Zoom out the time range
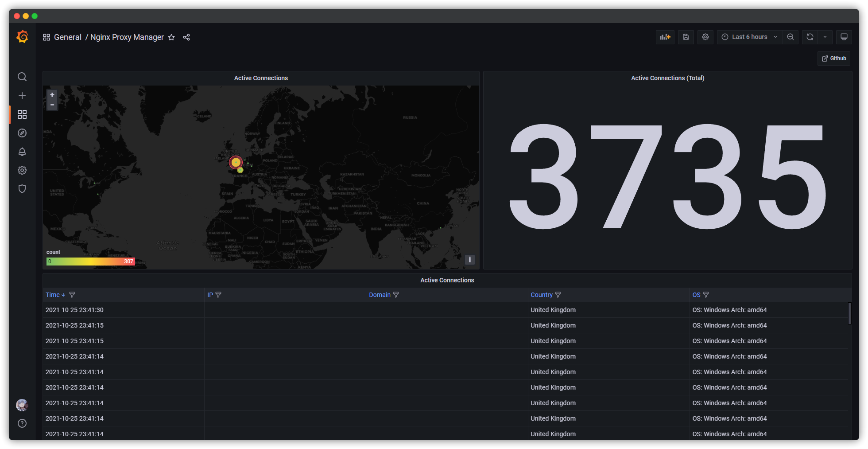The width and height of the screenshot is (868, 449). tap(790, 37)
